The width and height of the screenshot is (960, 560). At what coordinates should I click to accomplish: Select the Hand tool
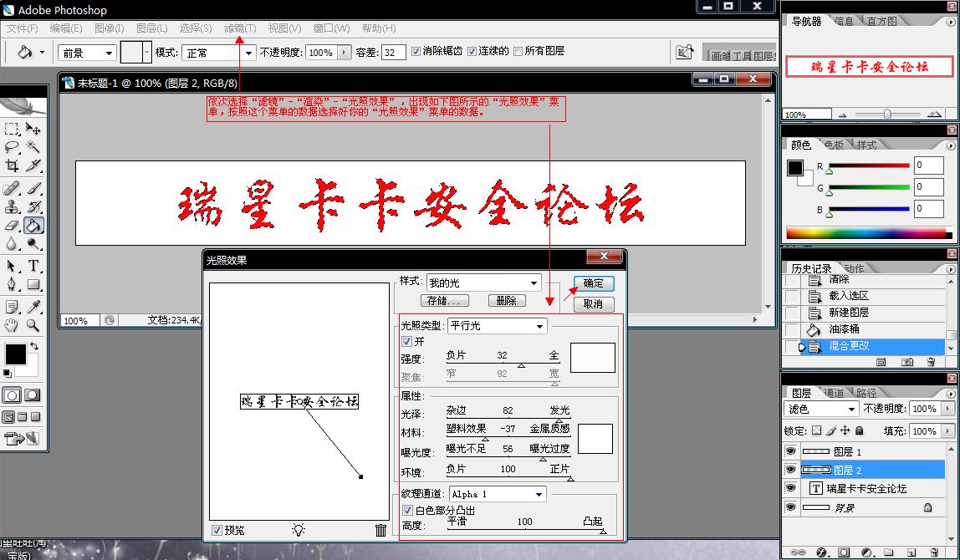(x=12, y=325)
